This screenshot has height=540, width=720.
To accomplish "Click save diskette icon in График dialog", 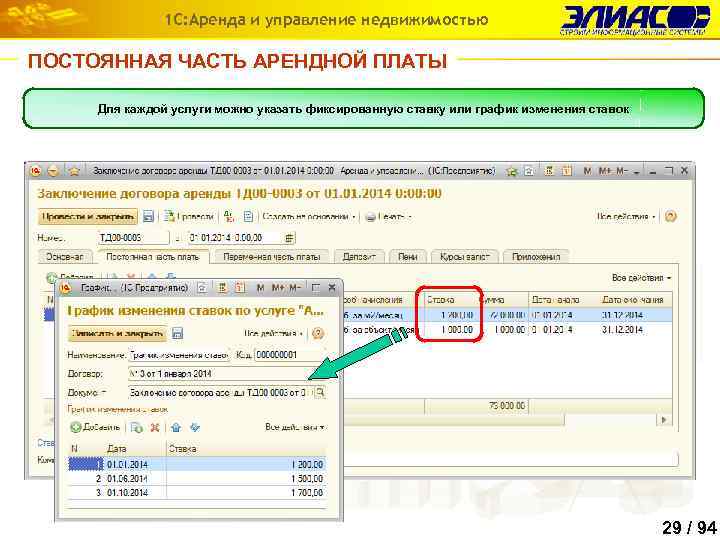I will click(177, 333).
